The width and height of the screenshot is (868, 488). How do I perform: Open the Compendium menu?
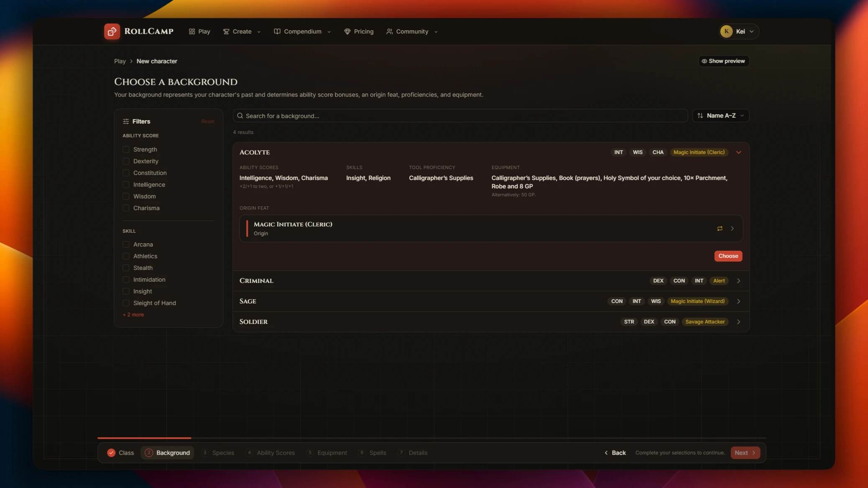302,31
